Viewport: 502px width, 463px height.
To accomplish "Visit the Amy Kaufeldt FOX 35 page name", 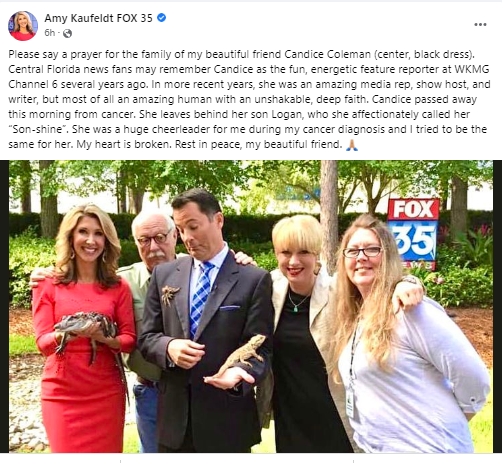I will click(98, 18).
